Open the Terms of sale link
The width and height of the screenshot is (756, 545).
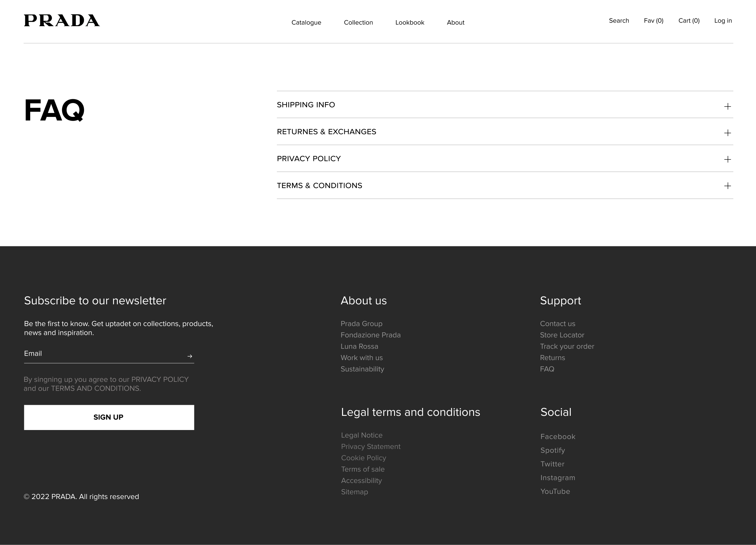(x=363, y=469)
